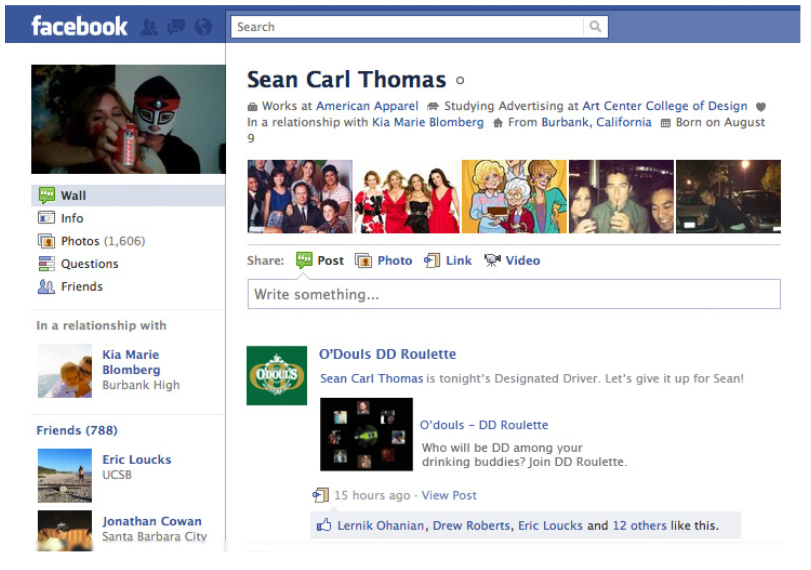Click the Photo share icon
Image resolution: width=811 pixels, height=570 pixels.
click(x=363, y=260)
